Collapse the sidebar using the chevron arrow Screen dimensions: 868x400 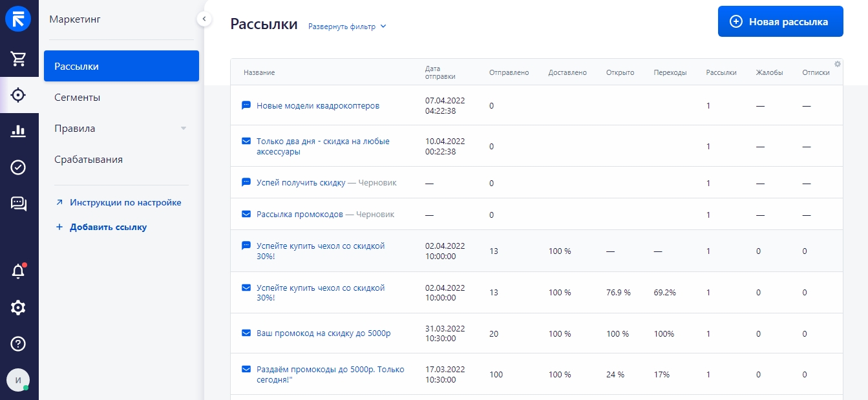click(x=204, y=19)
